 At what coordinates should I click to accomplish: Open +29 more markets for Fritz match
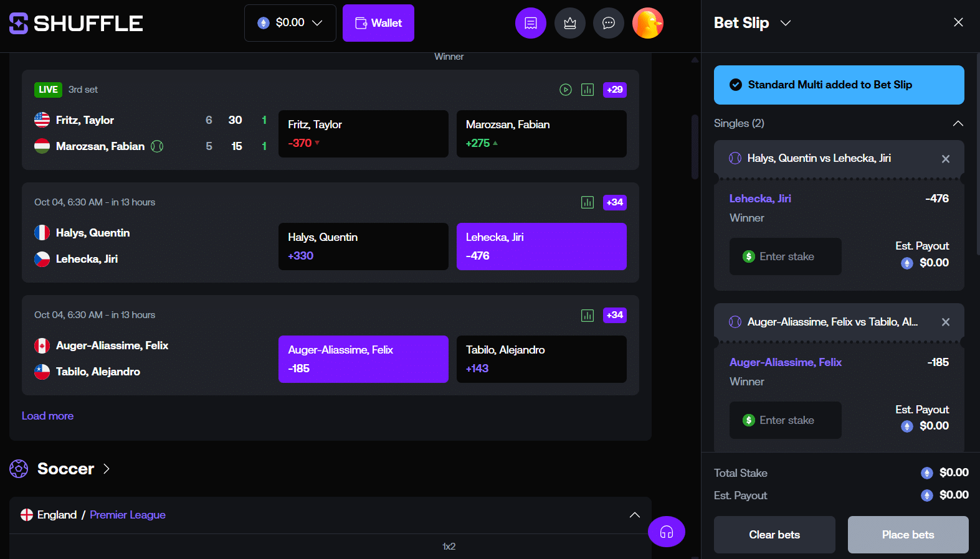pos(615,90)
